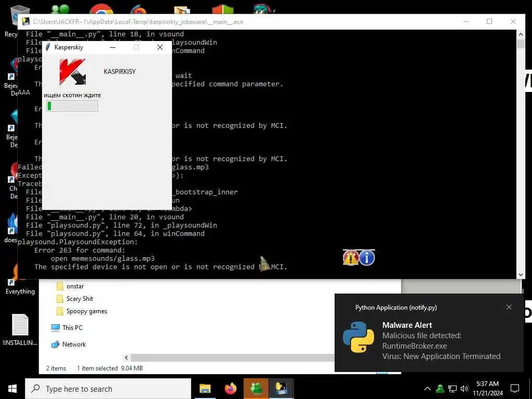Click the yellow warning triangle icon
The image size is (532, 399).
click(x=351, y=258)
